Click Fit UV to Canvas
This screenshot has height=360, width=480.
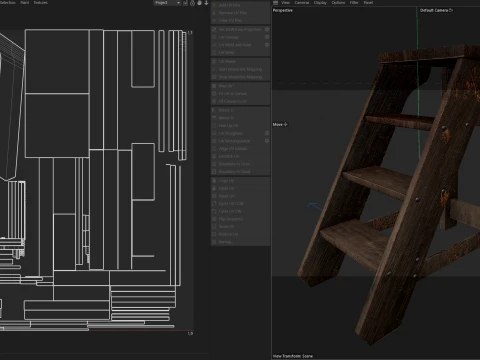coord(240,94)
